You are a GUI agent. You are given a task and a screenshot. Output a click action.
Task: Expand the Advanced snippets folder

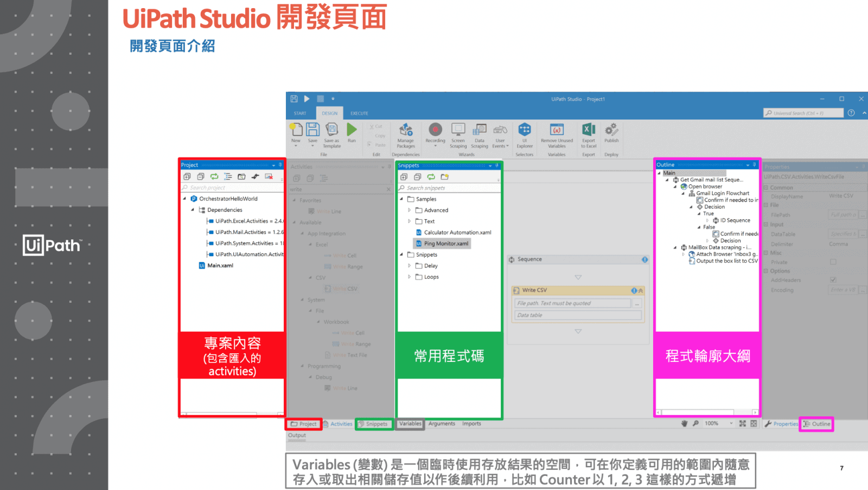(409, 210)
